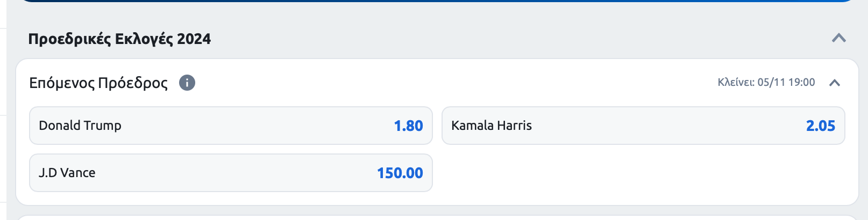Select the 150.00 odds value
Viewport: 868px width, 220px height.
400,173
